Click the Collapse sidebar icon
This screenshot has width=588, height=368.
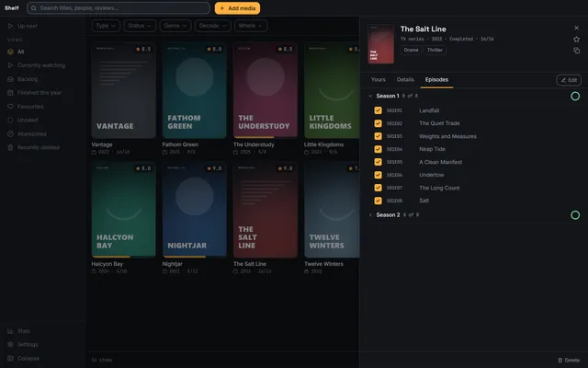point(10,359)
